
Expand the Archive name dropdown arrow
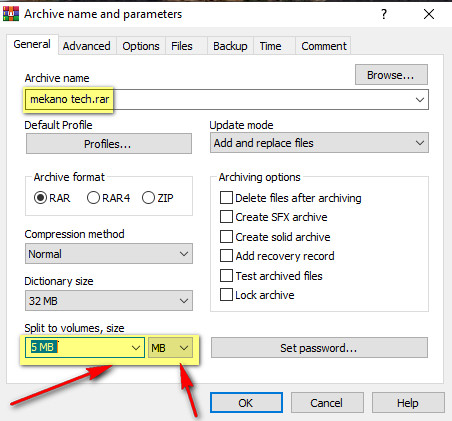pyautogui.click(x=420, y=99)
